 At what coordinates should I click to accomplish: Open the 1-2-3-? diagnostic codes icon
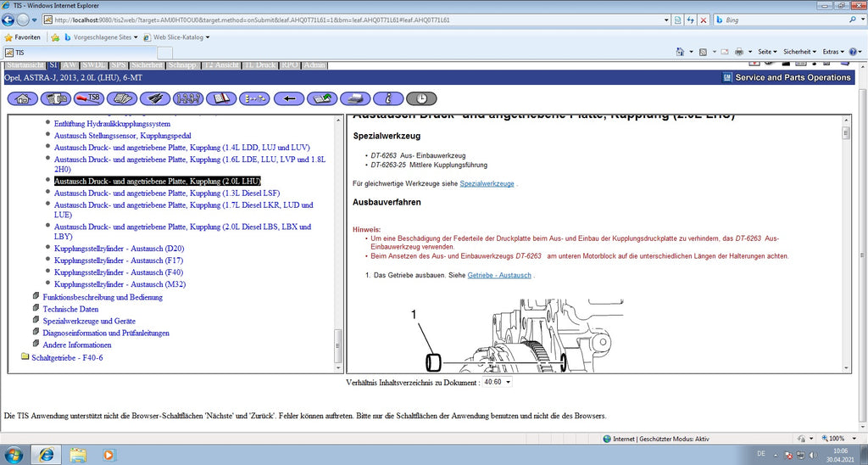pos(189,98)
